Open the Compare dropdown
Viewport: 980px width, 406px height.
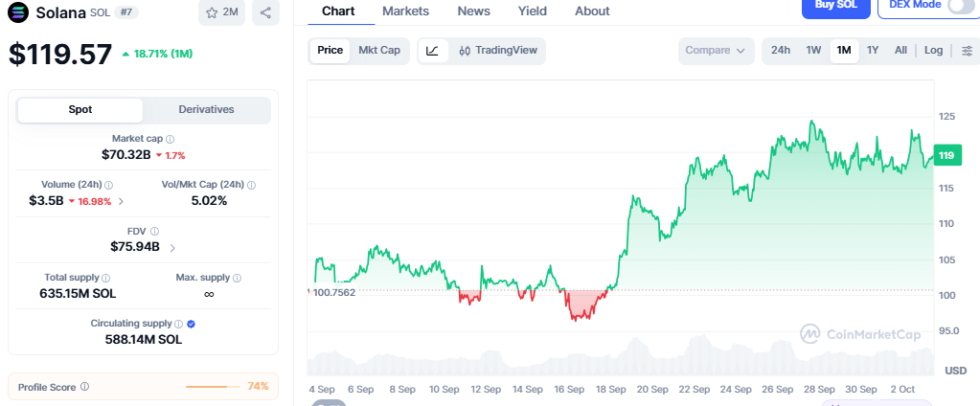[716, 51]
